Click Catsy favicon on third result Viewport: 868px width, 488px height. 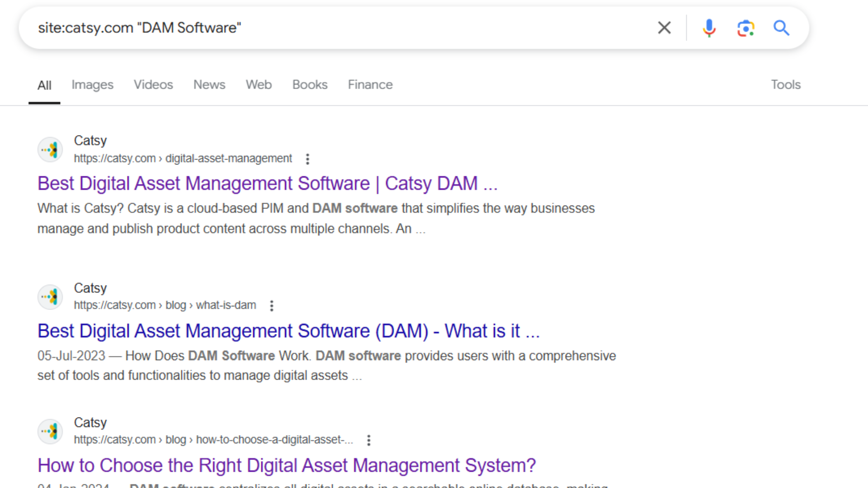50,431
